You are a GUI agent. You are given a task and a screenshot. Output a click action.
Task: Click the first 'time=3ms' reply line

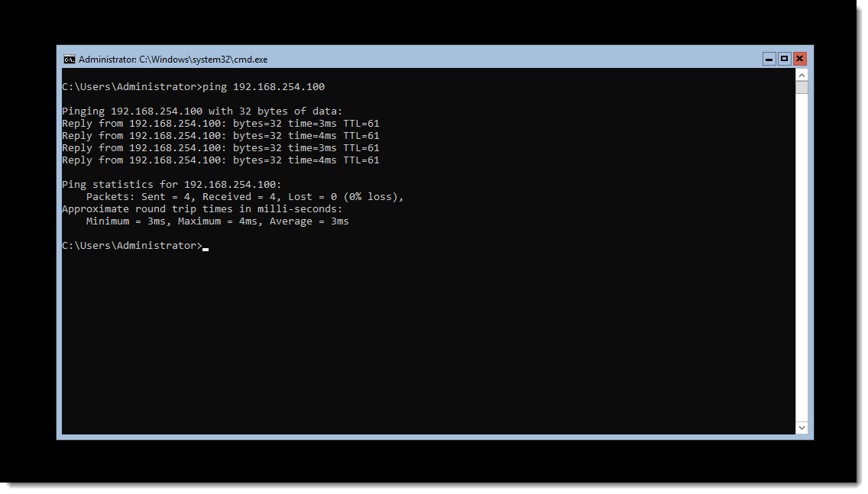221,124
